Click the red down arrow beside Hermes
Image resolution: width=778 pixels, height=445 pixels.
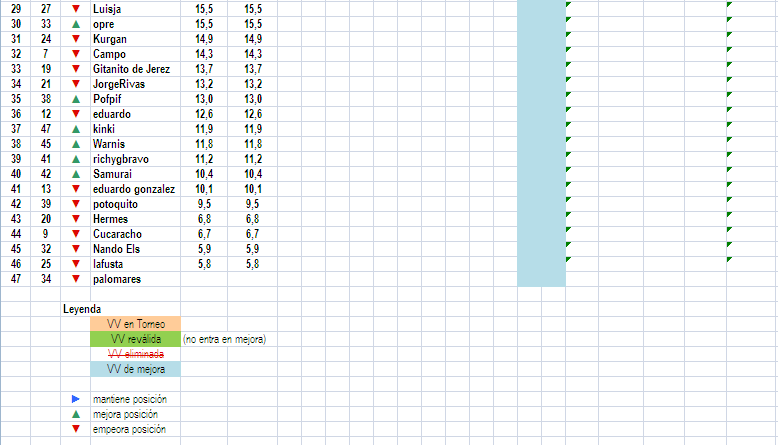click(x=76, y=219)
